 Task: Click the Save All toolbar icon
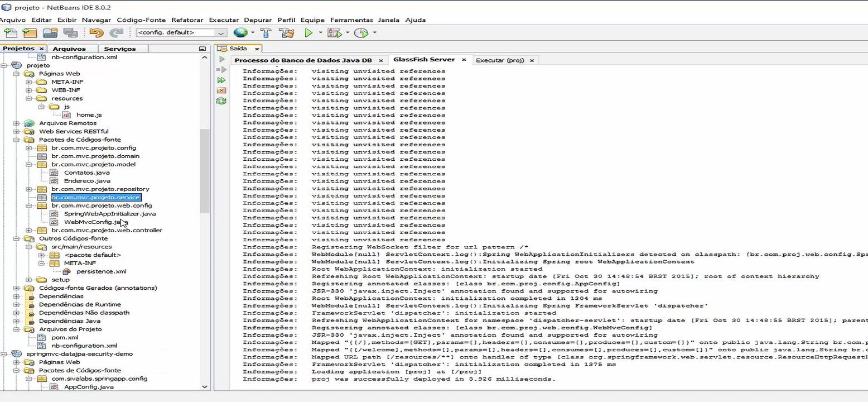tap(70, 33)
